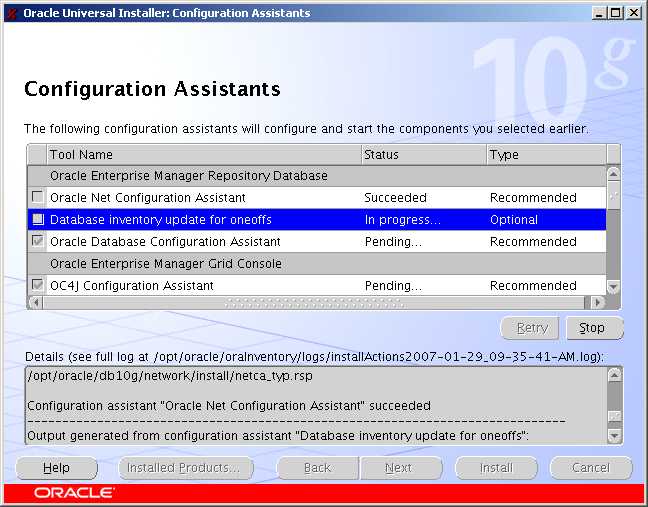Click the Type column header
The image size is (648, 507).
pyautogui.click(x=545, y=155)
